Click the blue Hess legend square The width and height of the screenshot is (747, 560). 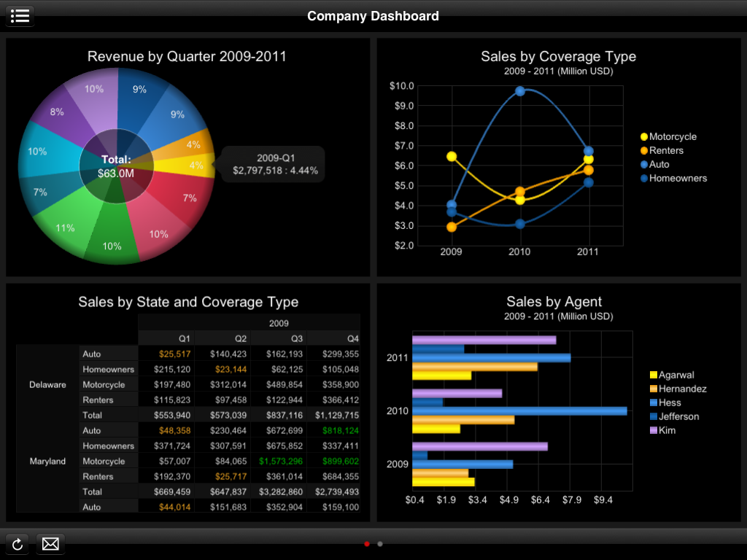point(654,403)
